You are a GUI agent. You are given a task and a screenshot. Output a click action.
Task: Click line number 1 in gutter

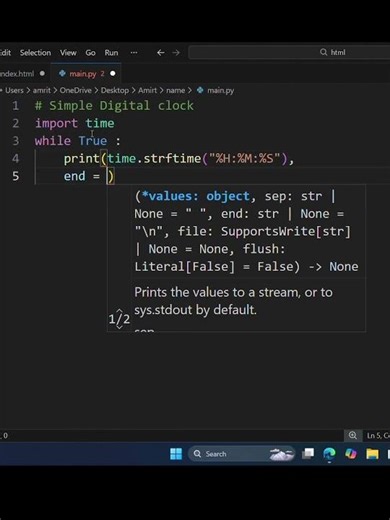[16, 106]
